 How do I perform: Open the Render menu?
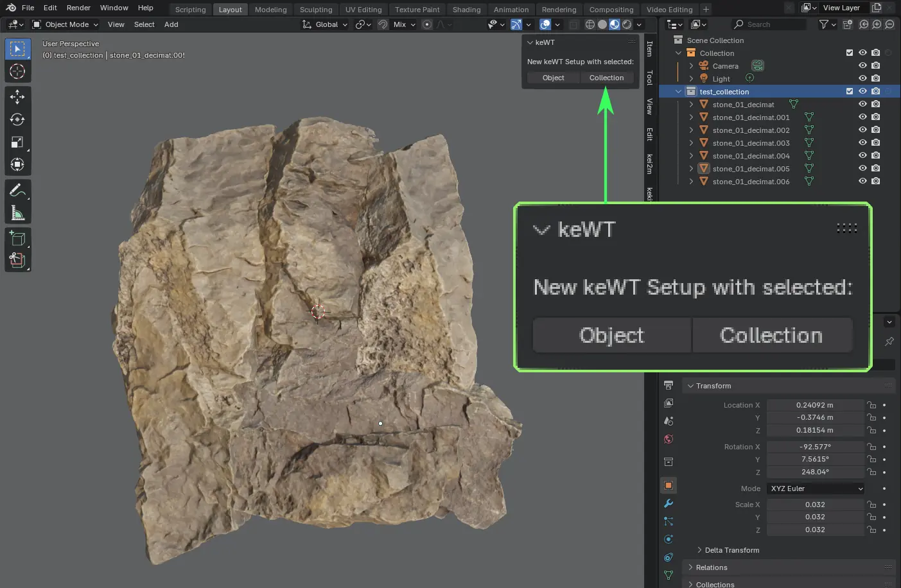point(78,8)
